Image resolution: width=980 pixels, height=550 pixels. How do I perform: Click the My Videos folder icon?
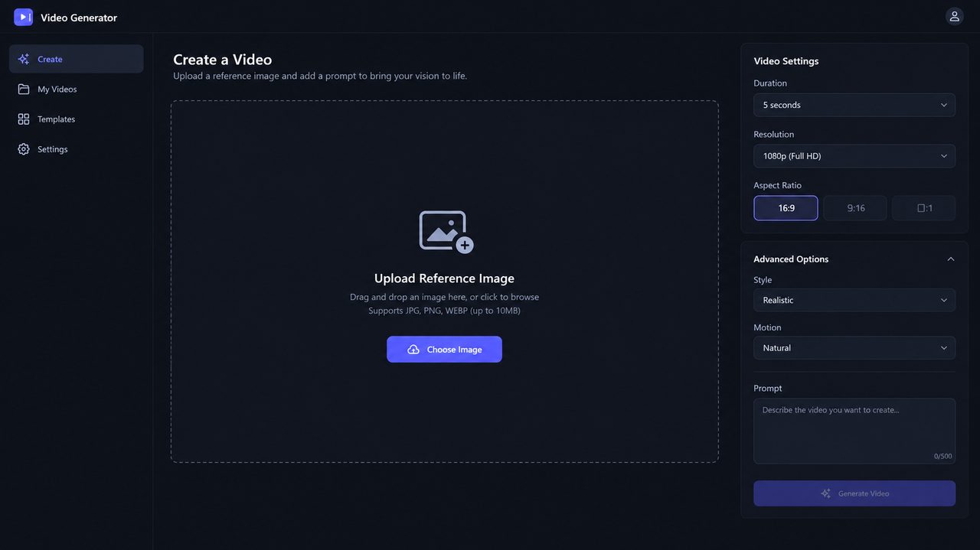coord(24,89)
